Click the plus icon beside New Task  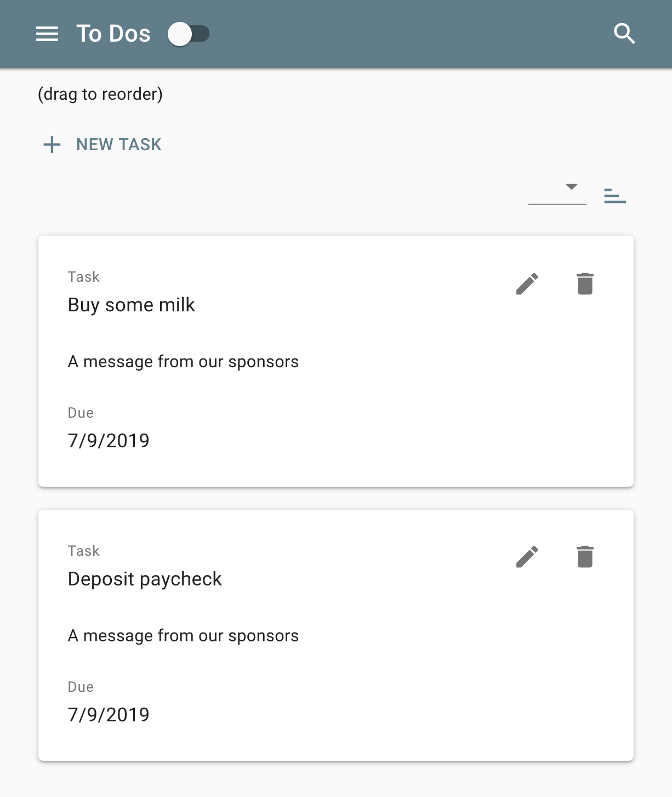click(52, 145)
